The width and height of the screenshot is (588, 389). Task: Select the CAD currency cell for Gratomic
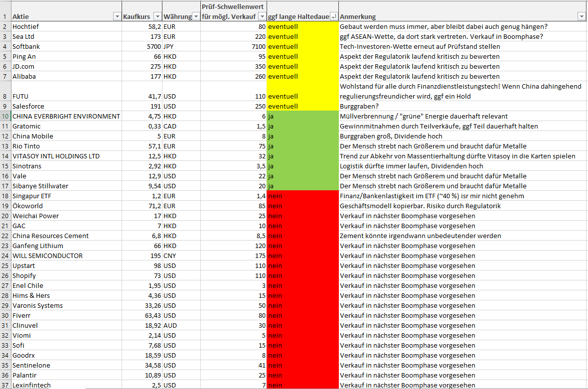coord(181,127)
